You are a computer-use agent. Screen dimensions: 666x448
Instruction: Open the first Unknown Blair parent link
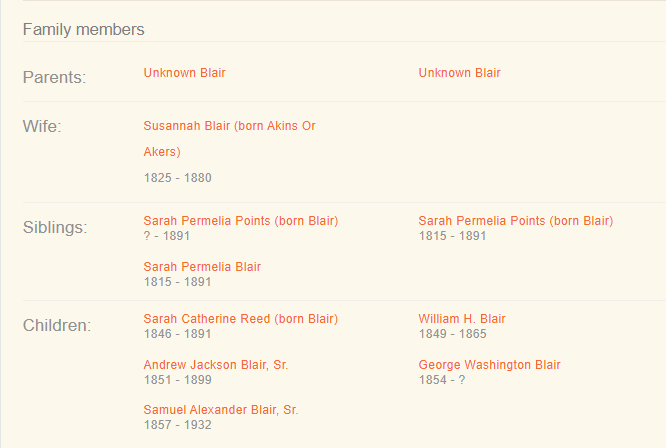pyautogui.click(x=184, y=73)
